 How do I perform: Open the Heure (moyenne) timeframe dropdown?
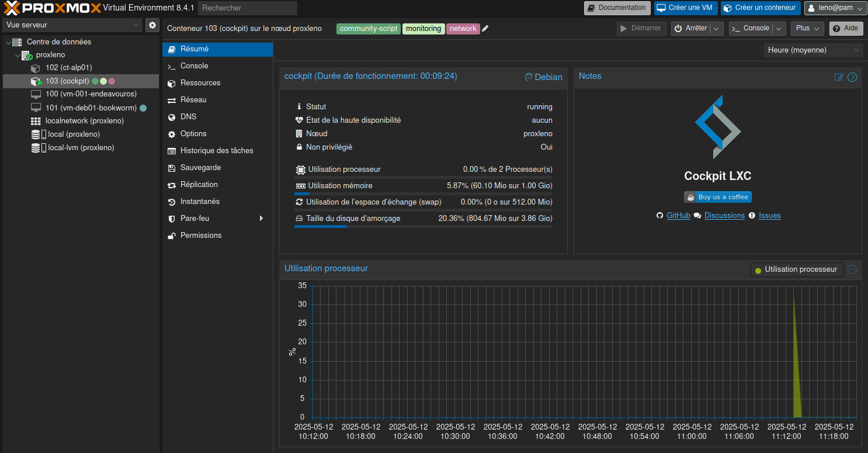coord(813,50)
